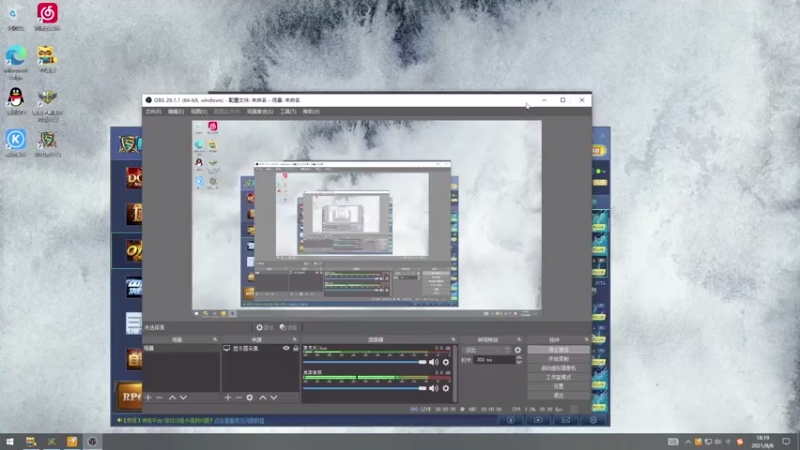Image resolution: width=800 pixels, height=450 pixels.
Task: Decrease the transition duration with down arrow
Action: click(x=519, y=362)
